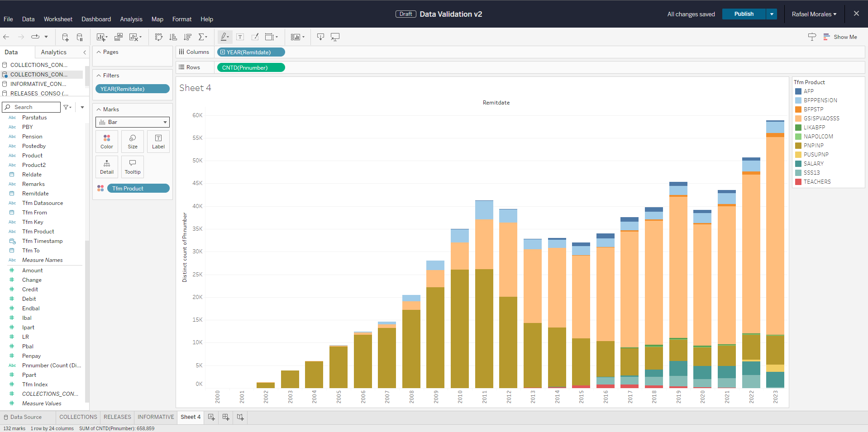Click the Redo forward arrow
Viewport: 868px width, 432px height.
tap(21, 37)
